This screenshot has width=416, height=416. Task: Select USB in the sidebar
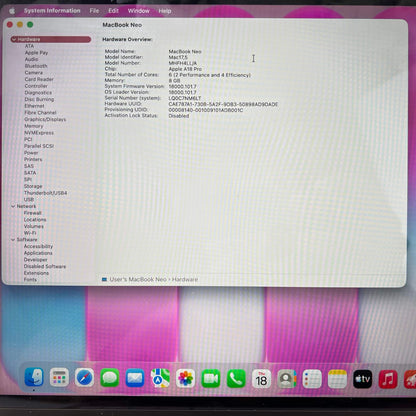(x=29, y=199)
